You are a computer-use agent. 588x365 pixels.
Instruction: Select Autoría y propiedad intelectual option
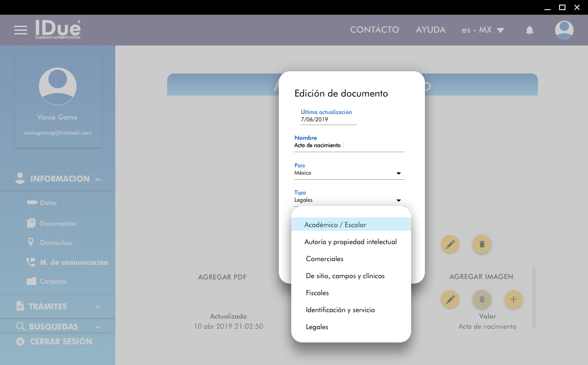point(351,242)
